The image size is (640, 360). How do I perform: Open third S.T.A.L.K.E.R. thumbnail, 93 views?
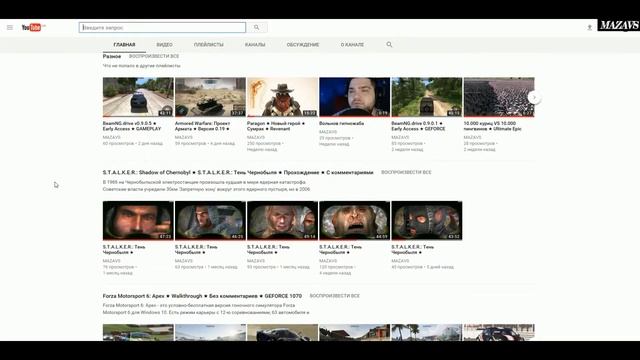(282, 220)
